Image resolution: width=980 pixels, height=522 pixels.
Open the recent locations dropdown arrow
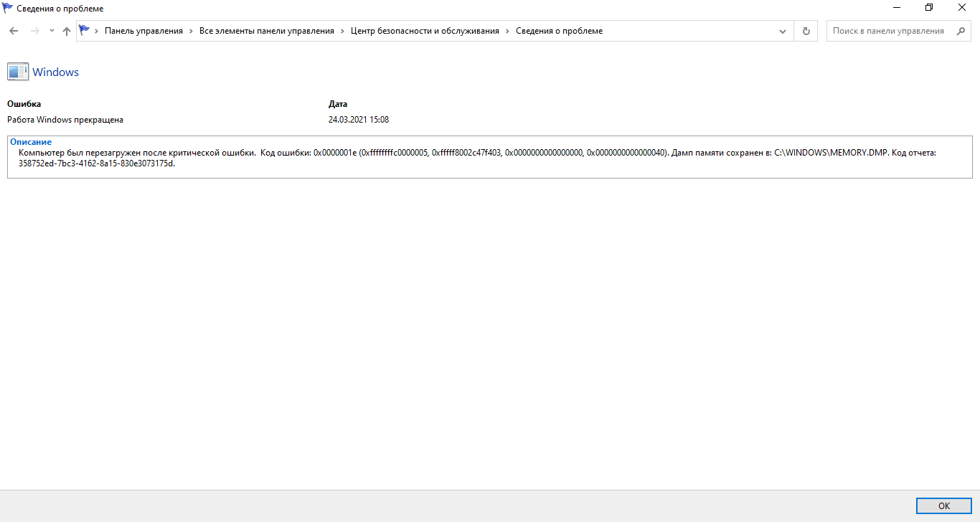coord(52,31)
